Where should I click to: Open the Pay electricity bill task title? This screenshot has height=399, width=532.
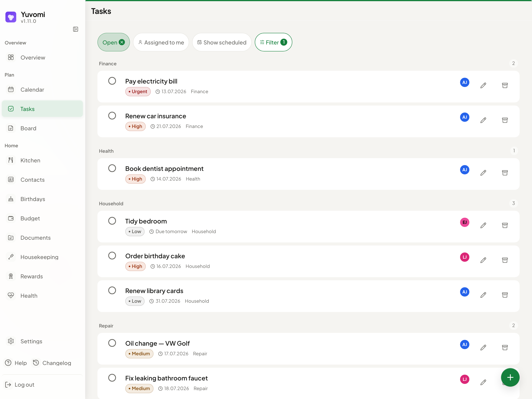pos(151,81)
